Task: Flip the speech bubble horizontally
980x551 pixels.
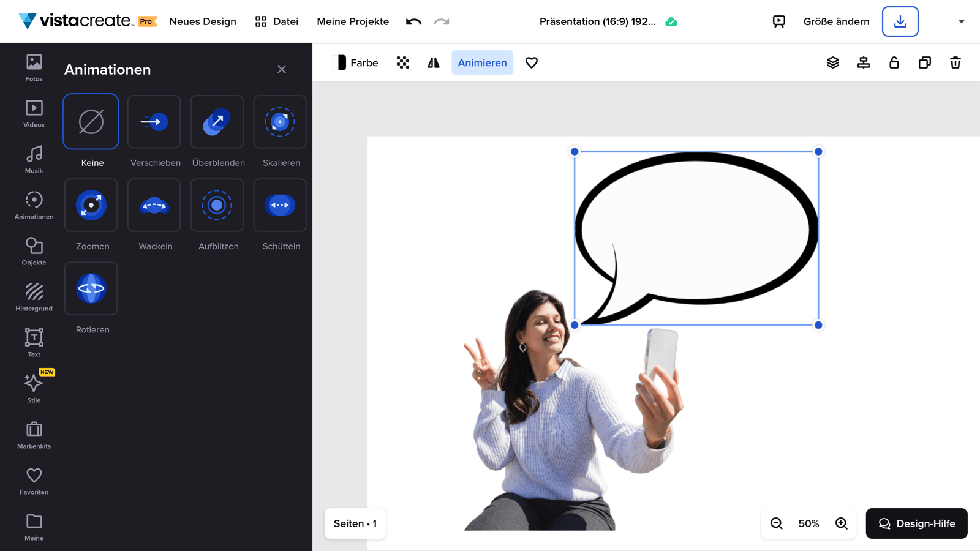Action: [433, 62]
